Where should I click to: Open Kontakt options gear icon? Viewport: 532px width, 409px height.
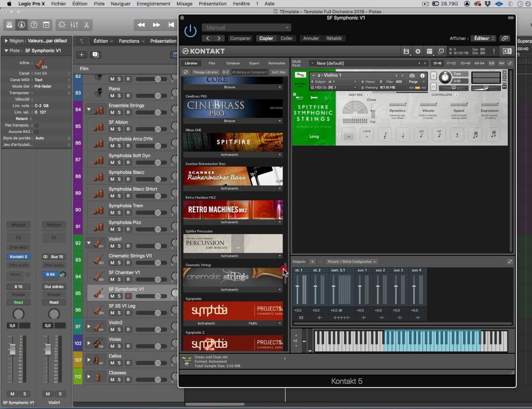[x=418, y=51]
